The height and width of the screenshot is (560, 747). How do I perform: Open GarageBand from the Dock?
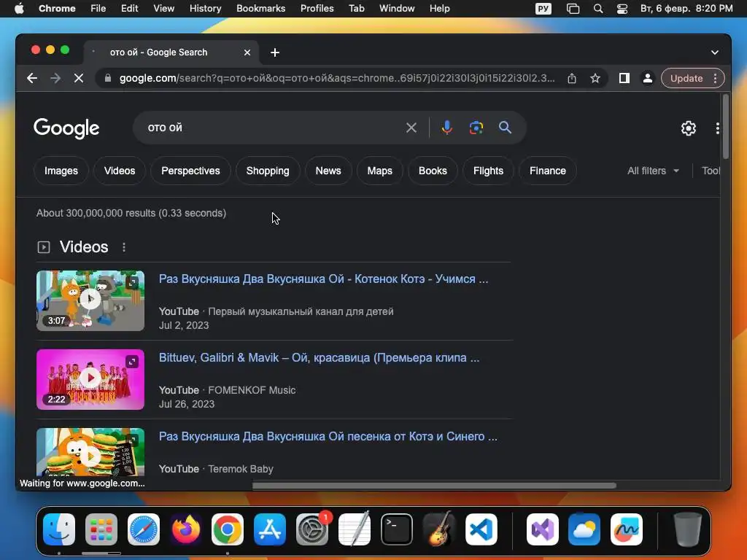click(x=438, y=529)
